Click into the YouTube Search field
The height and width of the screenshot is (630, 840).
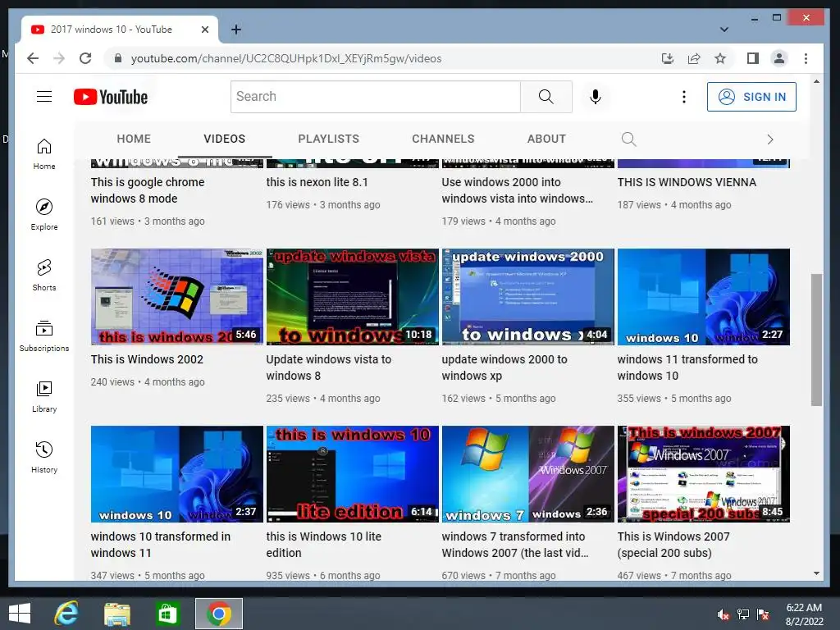click(x=376, y=97)
